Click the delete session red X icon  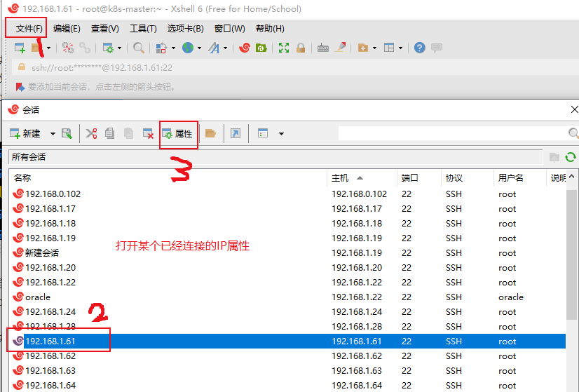pyautogui.click(x=148, y=133)
